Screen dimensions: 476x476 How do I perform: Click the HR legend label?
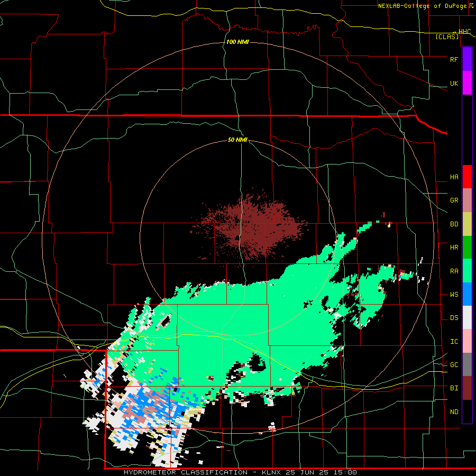(454, 248)
